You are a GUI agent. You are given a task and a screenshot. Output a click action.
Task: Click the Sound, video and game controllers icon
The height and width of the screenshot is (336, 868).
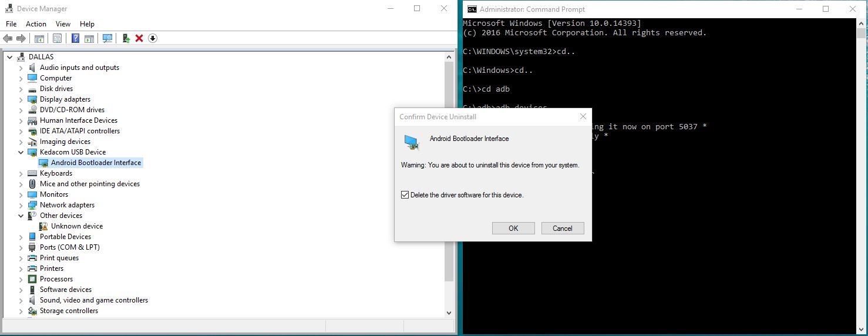pyautogui.click(x=32, y=300)
